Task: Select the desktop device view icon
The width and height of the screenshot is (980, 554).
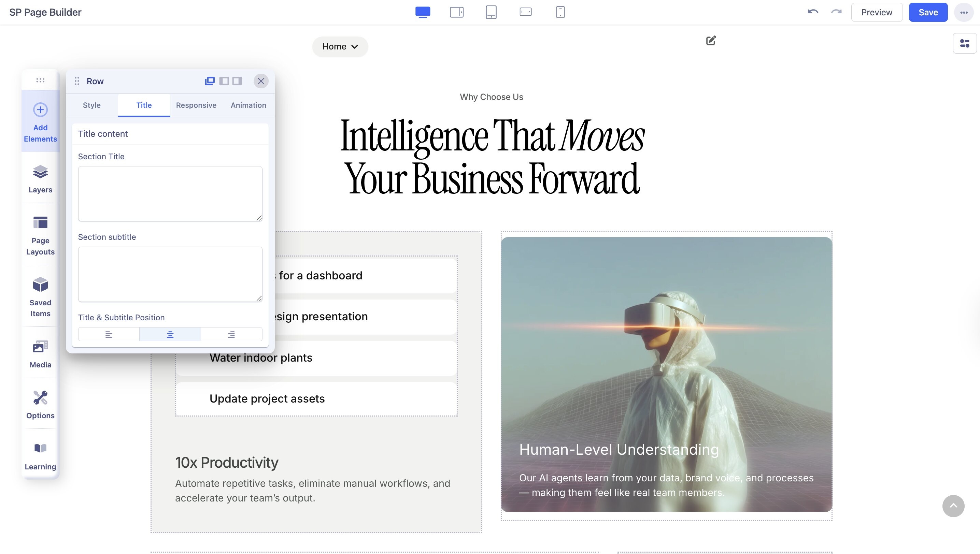Action: (423, 12)
